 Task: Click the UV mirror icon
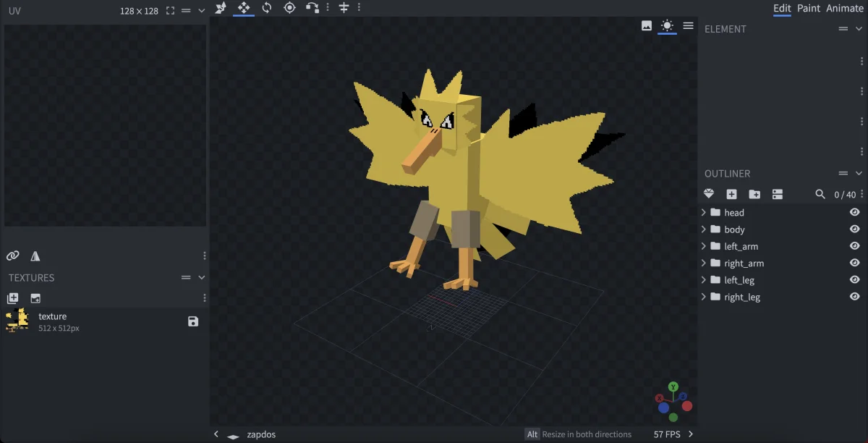tap(35, 256)
